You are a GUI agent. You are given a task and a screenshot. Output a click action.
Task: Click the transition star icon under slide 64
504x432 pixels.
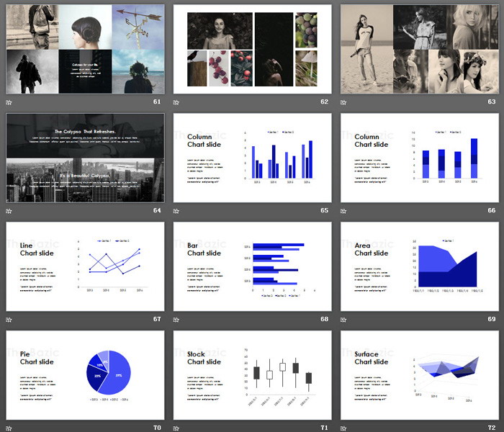point(9,211)
